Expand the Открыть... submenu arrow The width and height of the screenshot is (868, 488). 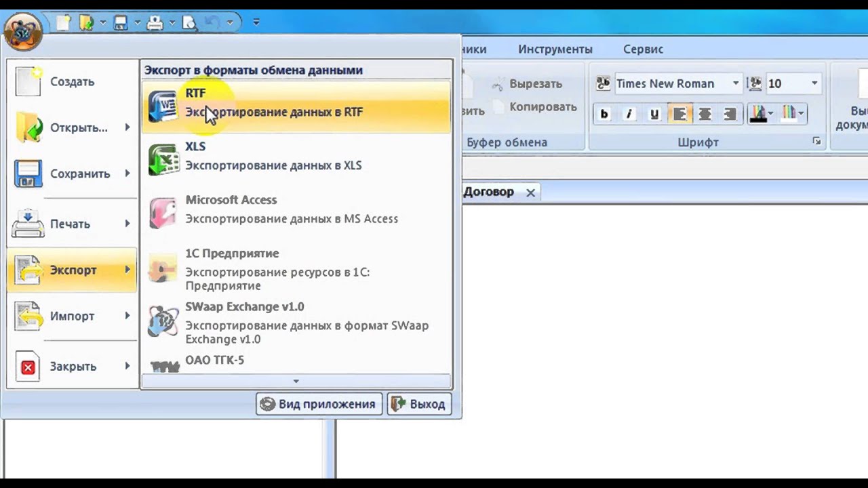127,127
